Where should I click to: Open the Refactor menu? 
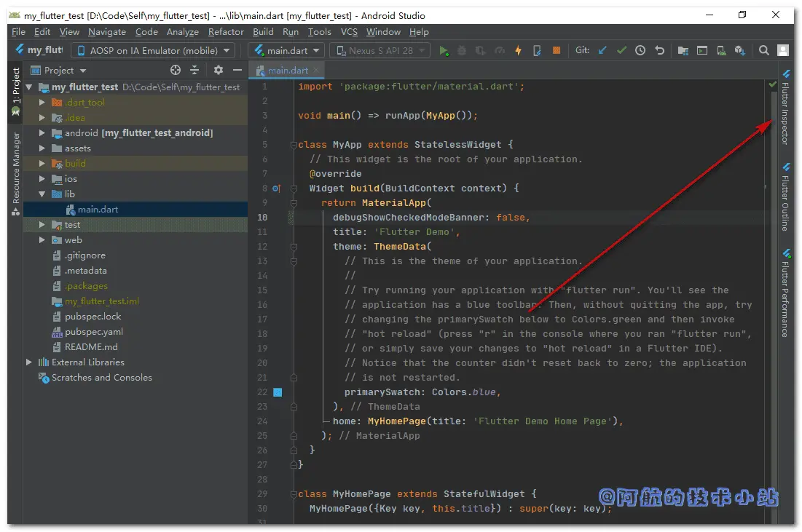[x=226, y=32]
